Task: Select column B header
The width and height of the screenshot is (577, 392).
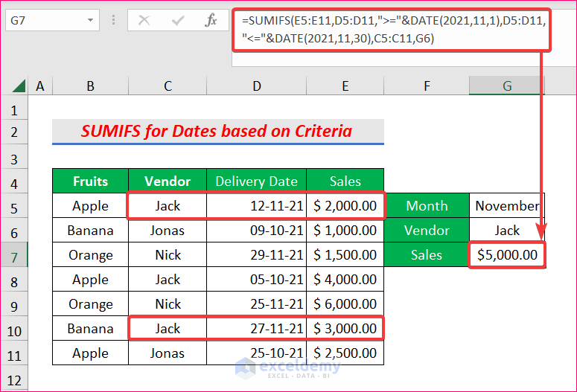Action: [x=91, y=86]
